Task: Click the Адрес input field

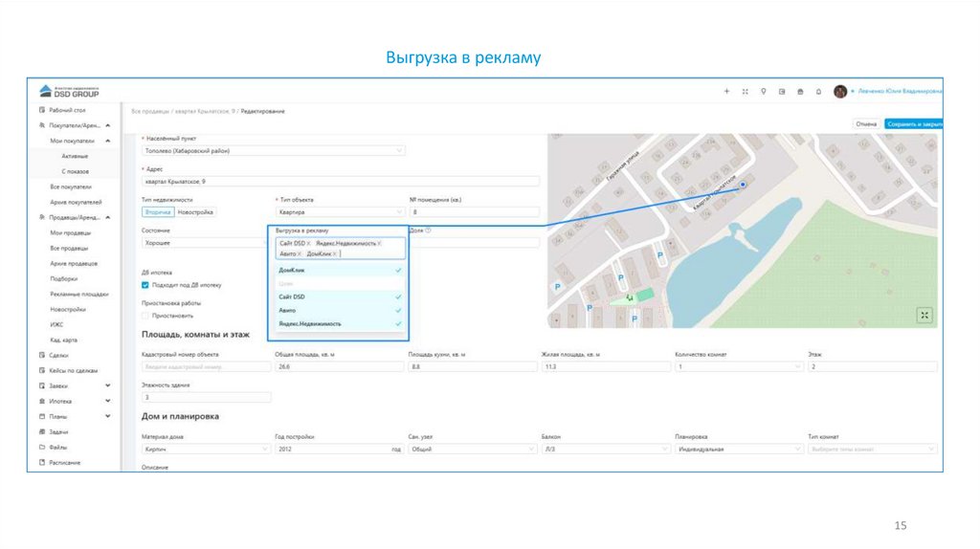Action: pyautogui.click(x=340, y=181)
